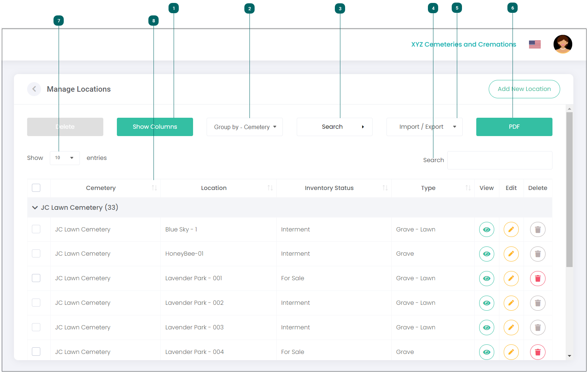Click the Show Columns button
The image size is (588, 373).
pos(155,127)
